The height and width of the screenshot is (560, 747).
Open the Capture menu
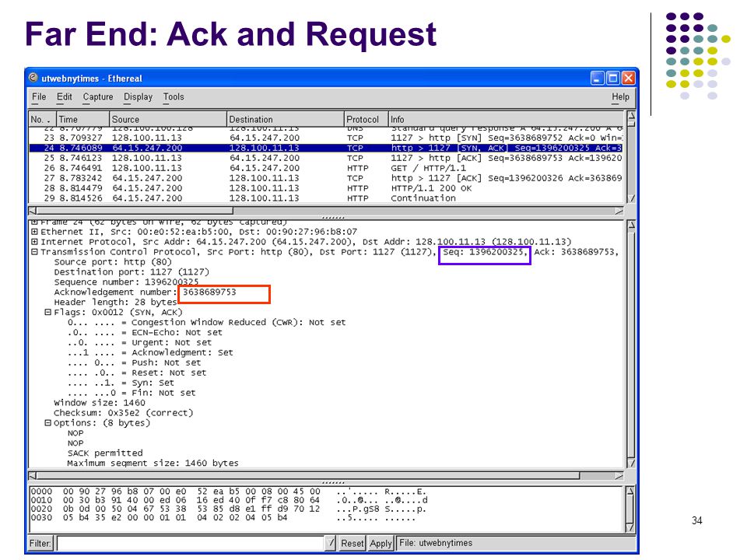pyautogui.click(x=98, y=96)
